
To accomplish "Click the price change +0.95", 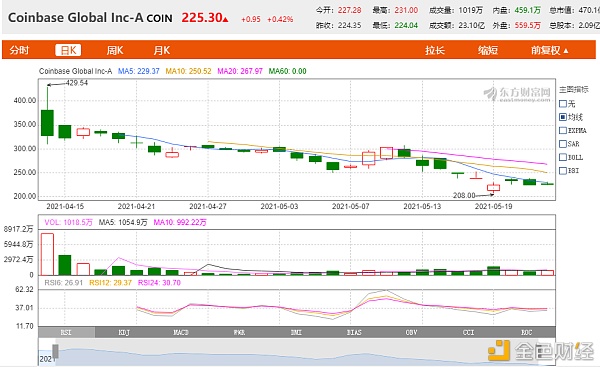I will point(251,19).
